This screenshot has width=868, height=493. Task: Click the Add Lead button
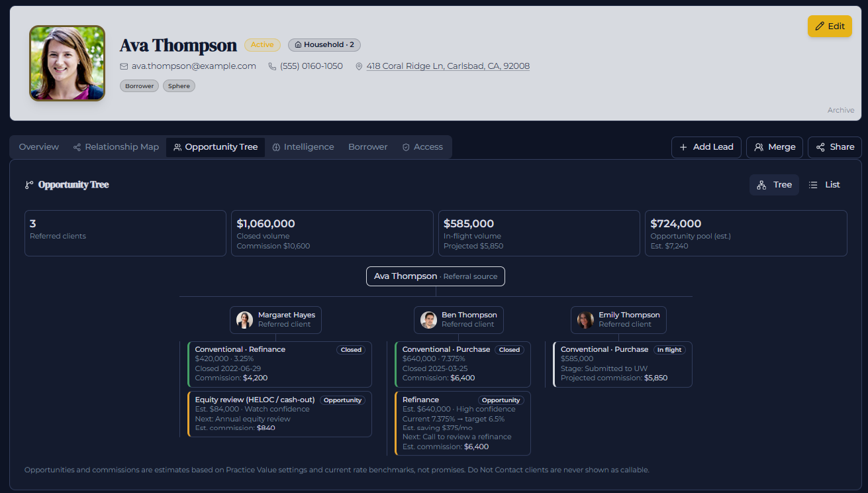(x=706, y=147)
